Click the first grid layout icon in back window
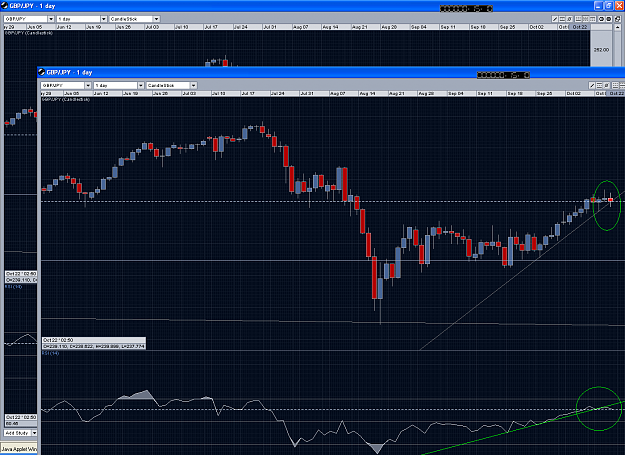 click(x=578, y=19)
